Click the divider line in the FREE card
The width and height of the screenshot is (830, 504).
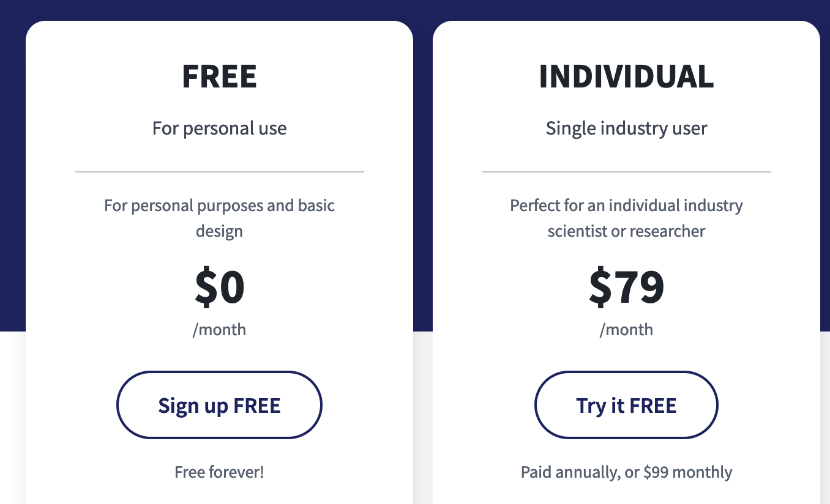point(219,172)
